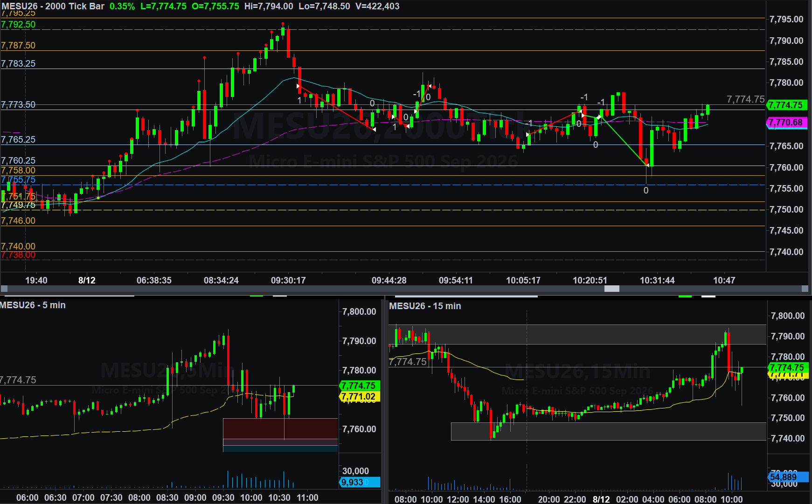The height and width of the screenshot is (504, 812).
Task: Click green 7,774.75 price tag on 5 min chart
Action: tap(359, 386)
